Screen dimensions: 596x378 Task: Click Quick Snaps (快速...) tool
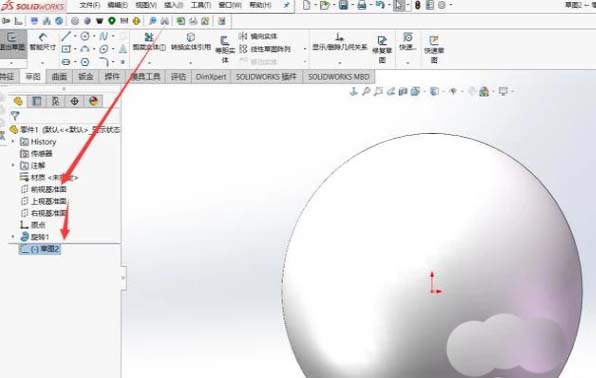pos(407,42)
